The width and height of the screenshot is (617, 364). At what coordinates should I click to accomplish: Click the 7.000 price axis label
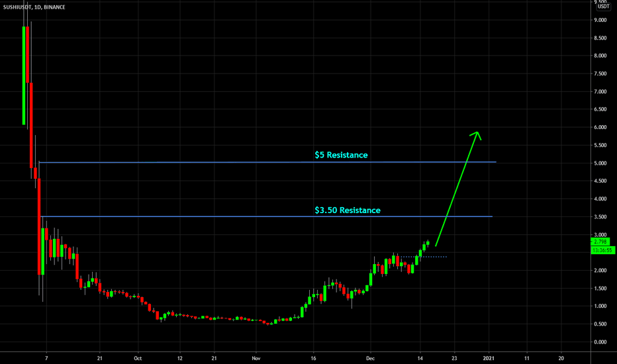click(x=600, y=92)
